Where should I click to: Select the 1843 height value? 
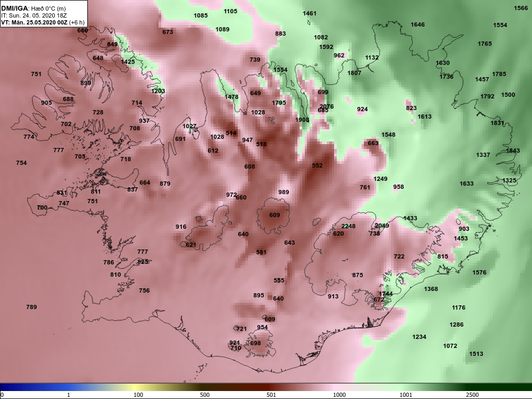[x=513, y=151]
